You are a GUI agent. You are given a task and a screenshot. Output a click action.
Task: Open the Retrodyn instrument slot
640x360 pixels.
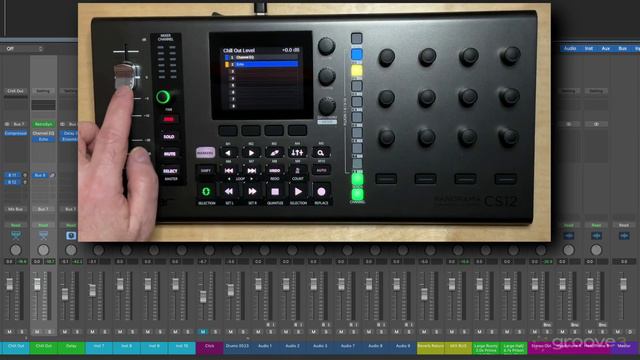tap(43, 124)
